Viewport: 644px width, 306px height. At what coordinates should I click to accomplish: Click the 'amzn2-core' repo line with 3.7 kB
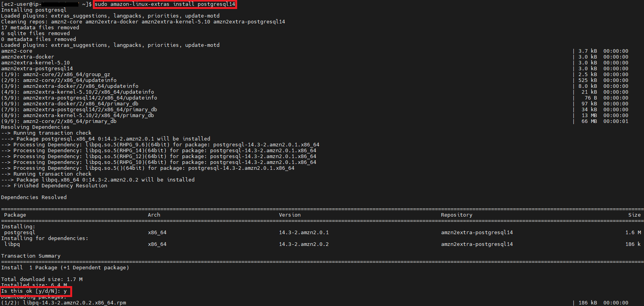coord(17,51)
